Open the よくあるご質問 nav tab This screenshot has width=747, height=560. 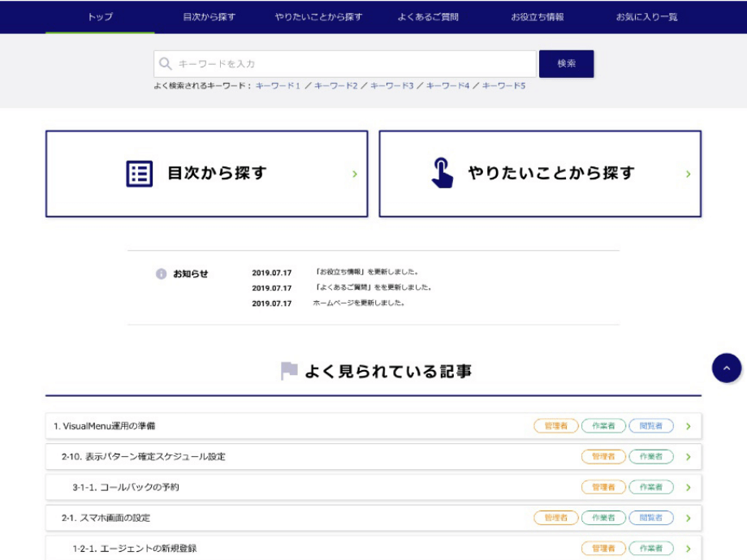(428, 17)
